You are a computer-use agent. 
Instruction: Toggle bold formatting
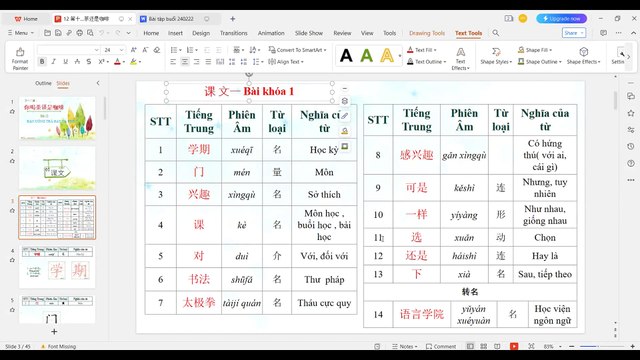click(42, 62)
